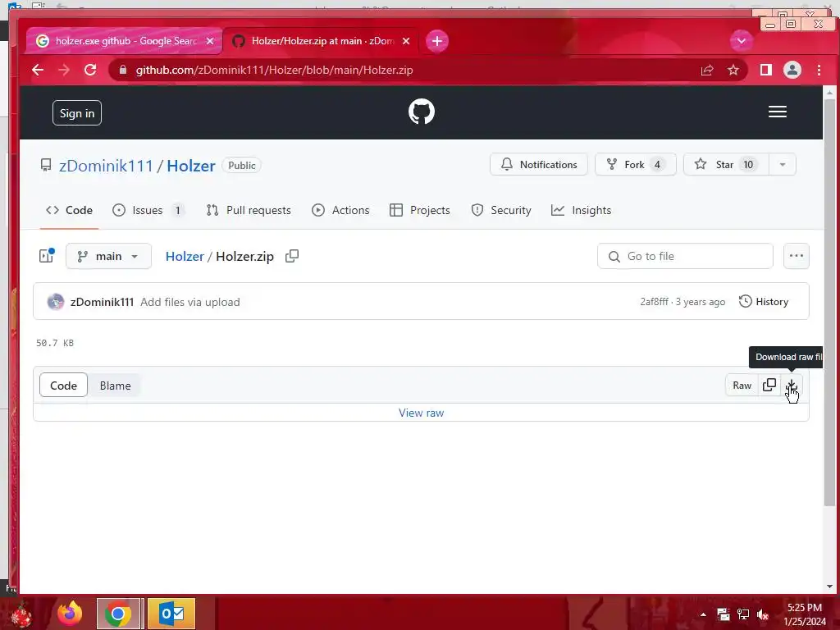Click the Raw button
Screen dimensions: 840x630
pyautogui.click(x=742, y=386)
